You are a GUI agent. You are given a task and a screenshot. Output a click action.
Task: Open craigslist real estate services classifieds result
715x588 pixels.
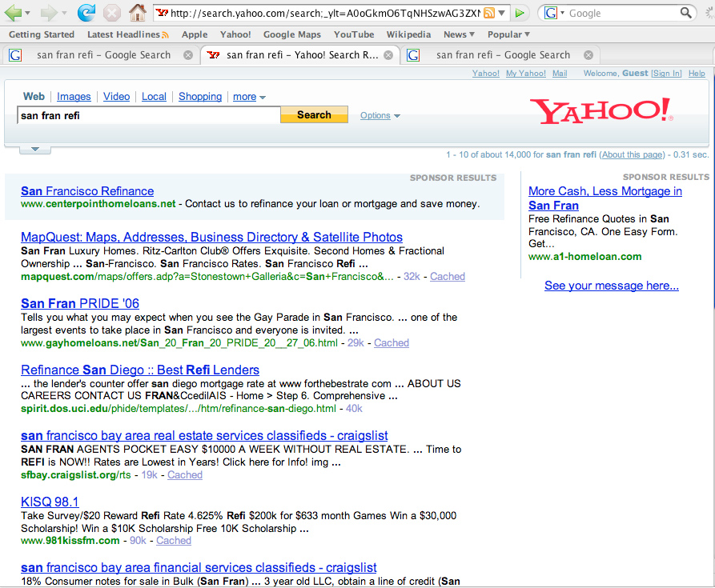point(204,436)
